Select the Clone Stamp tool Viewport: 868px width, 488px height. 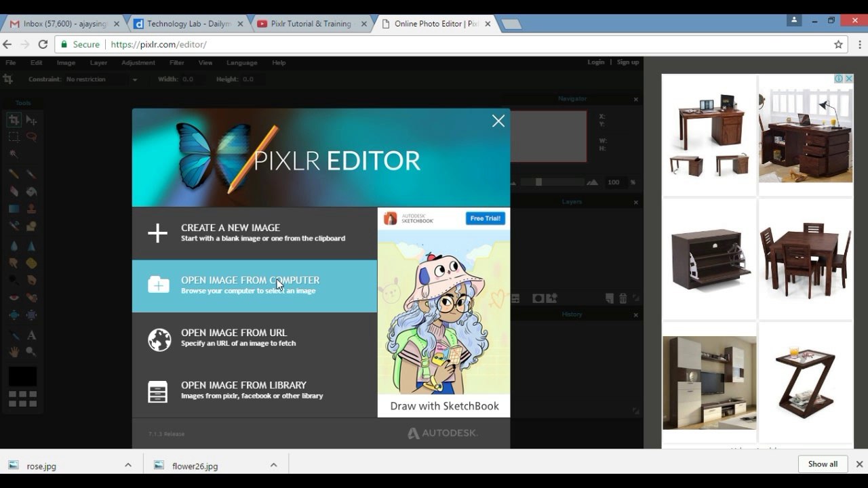31,209
